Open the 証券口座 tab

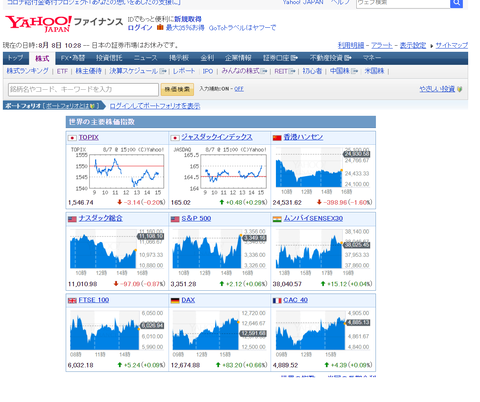click(x=280, y=58)
